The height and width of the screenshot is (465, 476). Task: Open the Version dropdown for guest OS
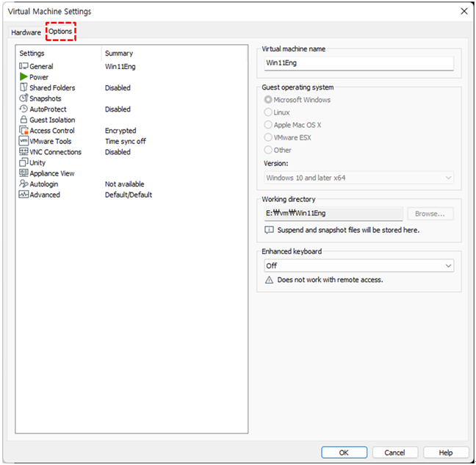tap(359, 178)
